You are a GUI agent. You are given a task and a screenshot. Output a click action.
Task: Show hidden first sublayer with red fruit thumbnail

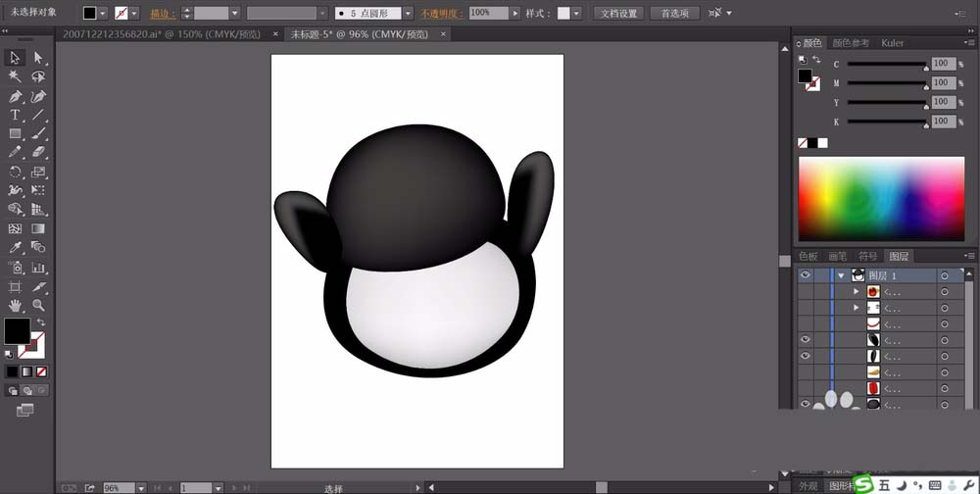pos(805,291)
